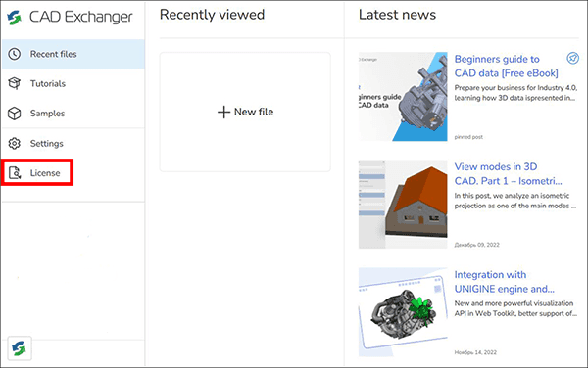Click the plus icon for New file
This screenshot has width=588, height=368.
tap(223, 112)
